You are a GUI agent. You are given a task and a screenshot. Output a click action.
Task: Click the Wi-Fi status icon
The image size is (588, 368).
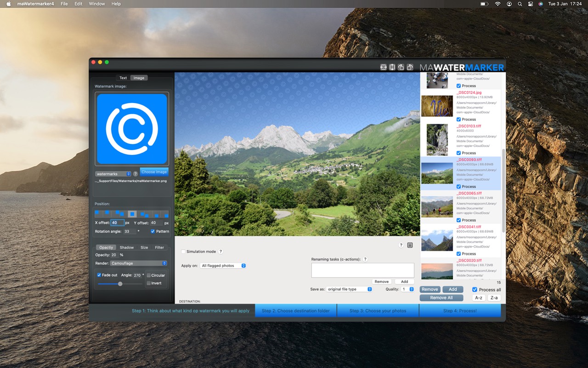click(x=498, y=4)
